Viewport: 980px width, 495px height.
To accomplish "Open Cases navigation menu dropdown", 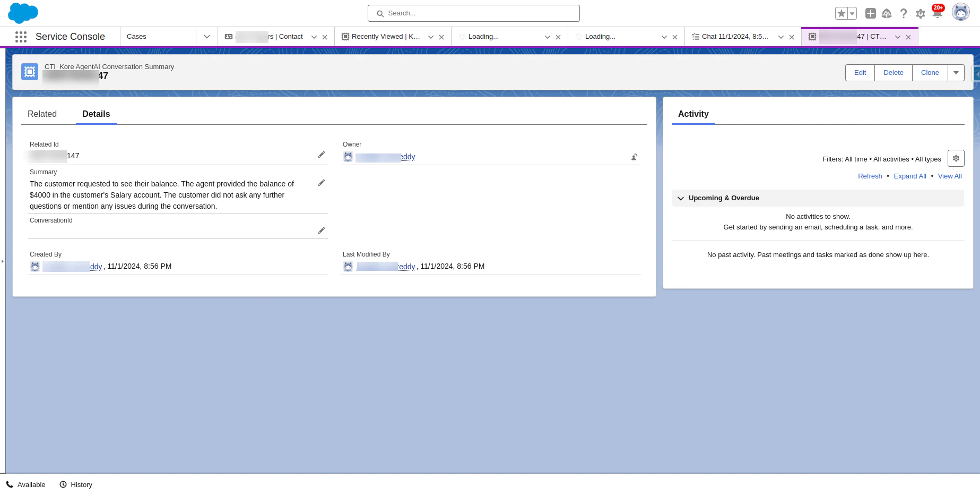I will tap(207, 37).
